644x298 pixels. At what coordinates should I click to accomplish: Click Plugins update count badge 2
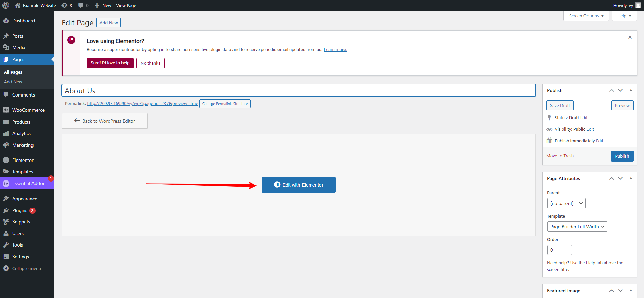pos(32,211)
